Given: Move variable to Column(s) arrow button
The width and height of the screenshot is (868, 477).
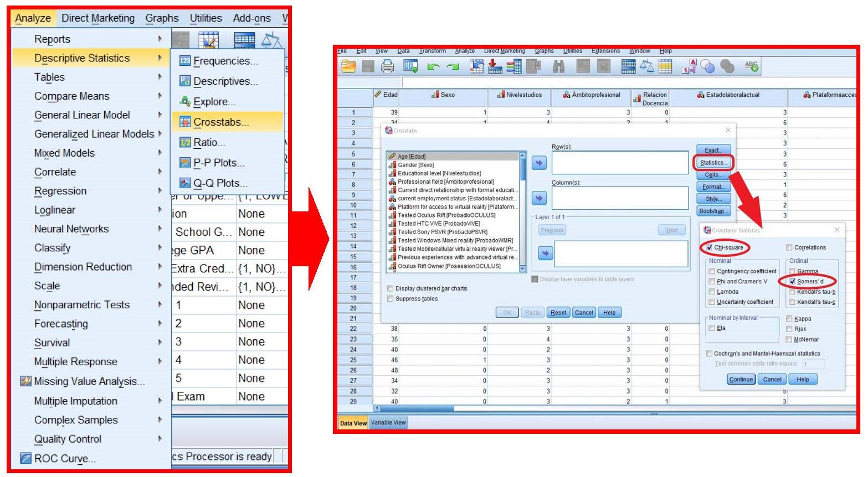Looking at the screenshot, I should pyautogui.click(x=539, y=198).
